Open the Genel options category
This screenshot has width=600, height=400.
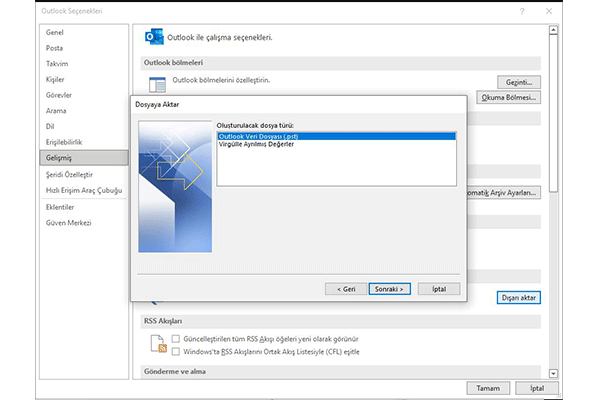(x=84, y=33)
